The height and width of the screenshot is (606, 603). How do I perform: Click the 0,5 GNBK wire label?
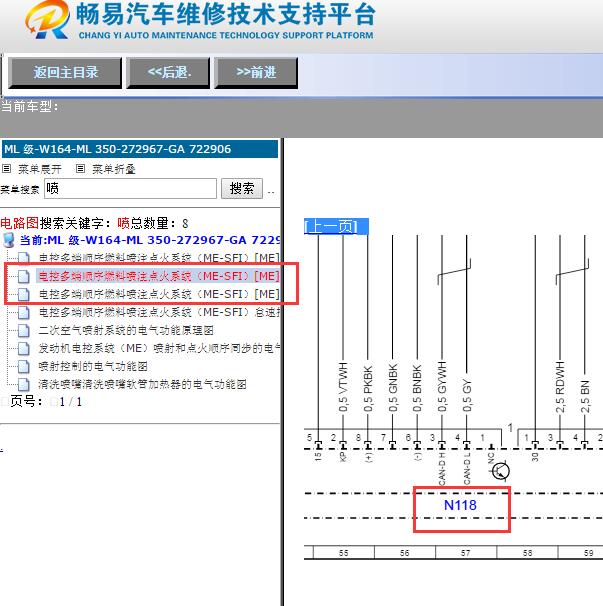(x=393, y=388)
